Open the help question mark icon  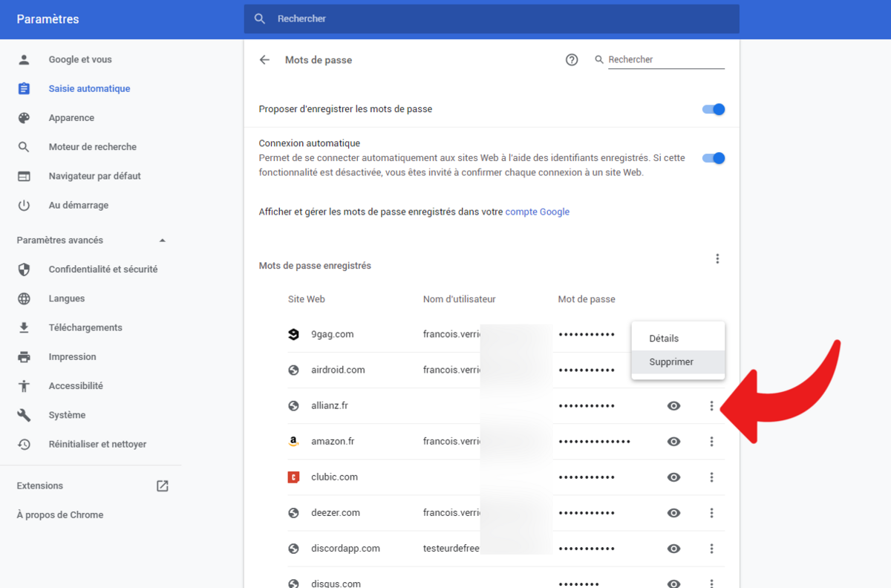click(x=572, y=60)
